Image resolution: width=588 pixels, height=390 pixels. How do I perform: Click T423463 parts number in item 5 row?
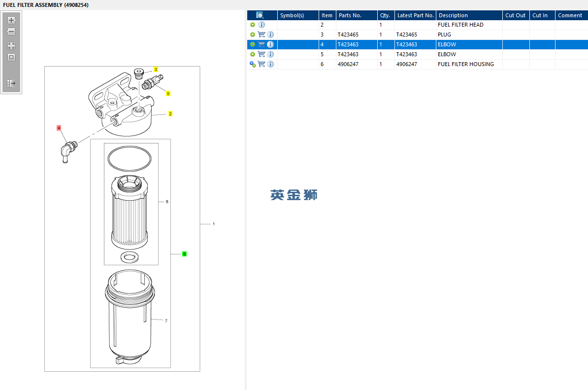point(357,54)
